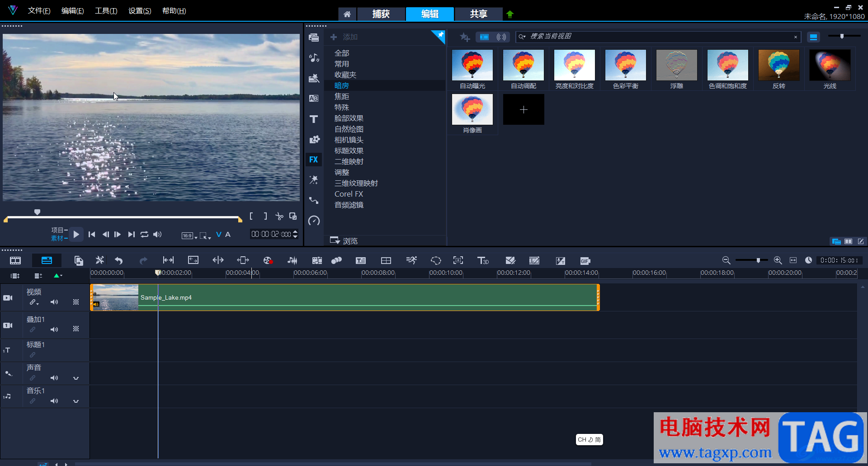
Task: Zoom in the timeline with magnifier plus
Action: [x=778, y=260]
